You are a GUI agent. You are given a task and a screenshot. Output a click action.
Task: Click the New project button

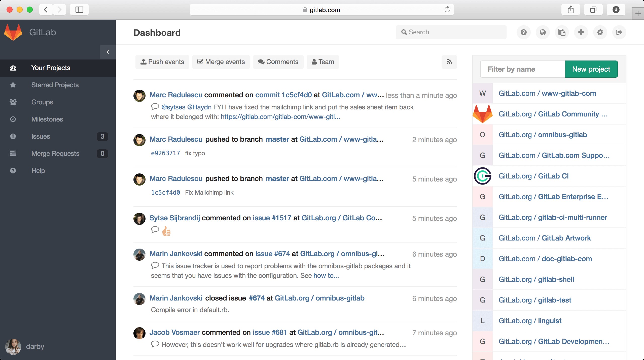[591, 69]
